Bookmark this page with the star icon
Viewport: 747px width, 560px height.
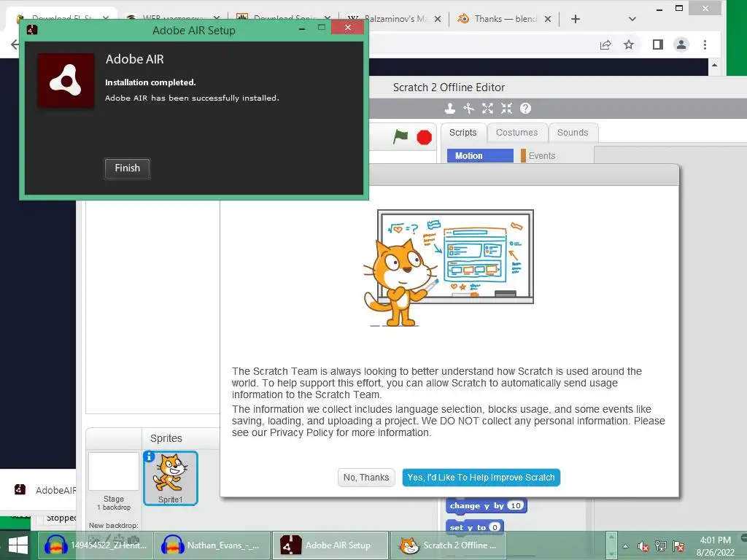click(629, 44)
